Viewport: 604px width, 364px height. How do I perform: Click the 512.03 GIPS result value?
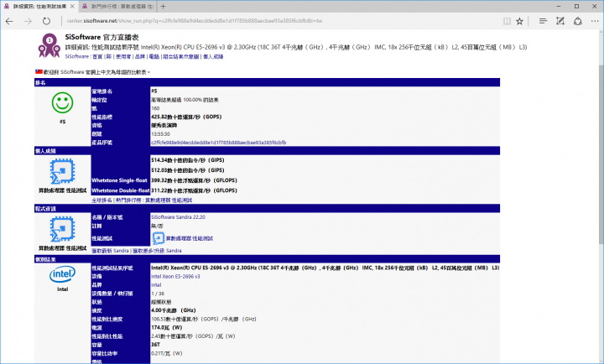(x=188, y=170)
